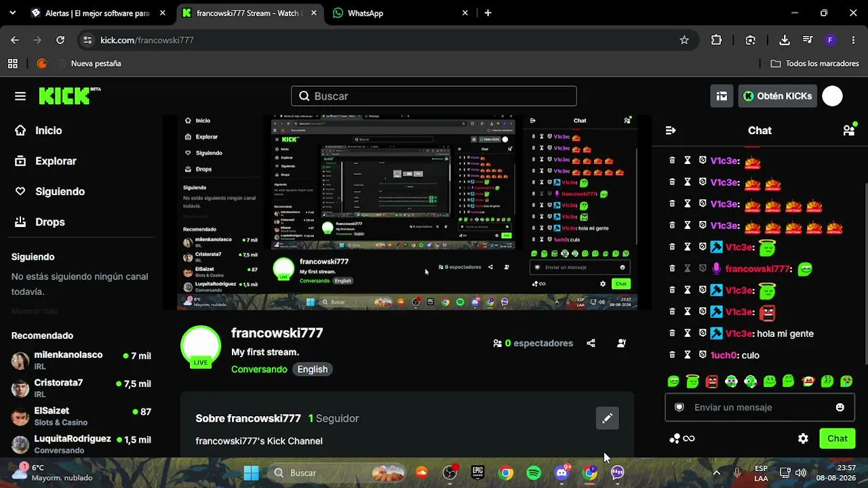Viewport: 868px width, 488px height.
Task: Open the Chrome three-dot menu
Action: point(853,40)
